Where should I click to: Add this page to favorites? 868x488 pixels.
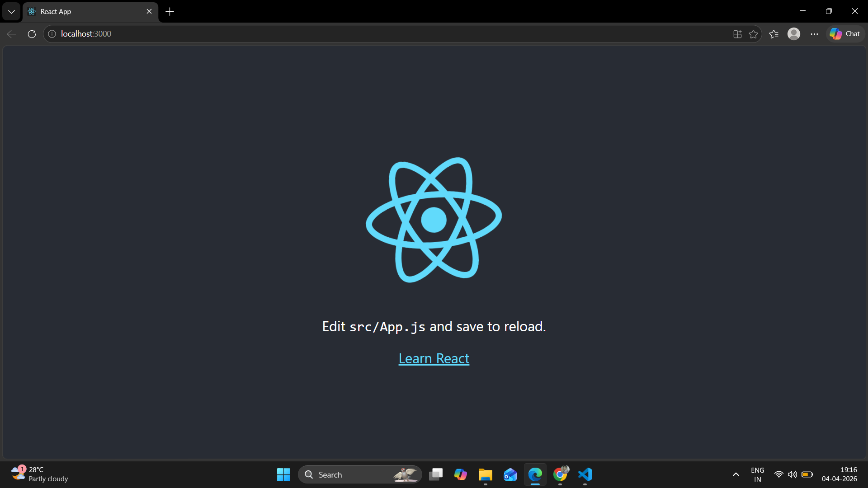click(x=753, y=34)
